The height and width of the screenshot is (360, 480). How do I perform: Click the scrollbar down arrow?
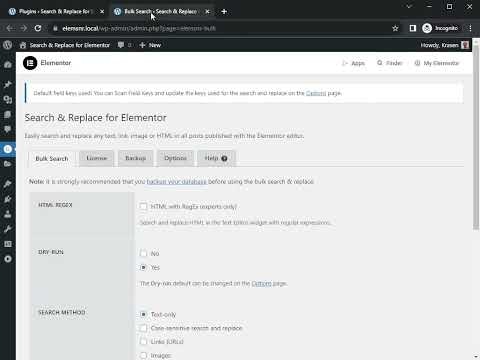click(x=476, y=356)
